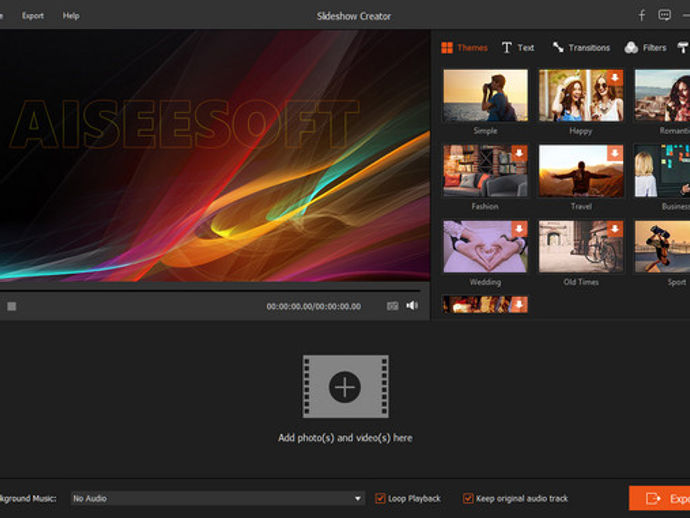Open the Background Music dropdown
The height and width of the screenshot is (518, 690).
click(x=218, y=498)
